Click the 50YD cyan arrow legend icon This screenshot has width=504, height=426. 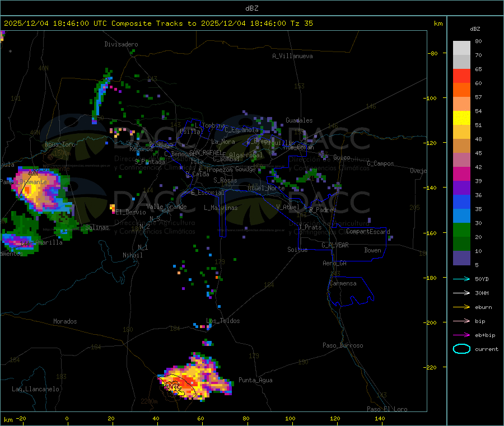[x=461, y=279]
